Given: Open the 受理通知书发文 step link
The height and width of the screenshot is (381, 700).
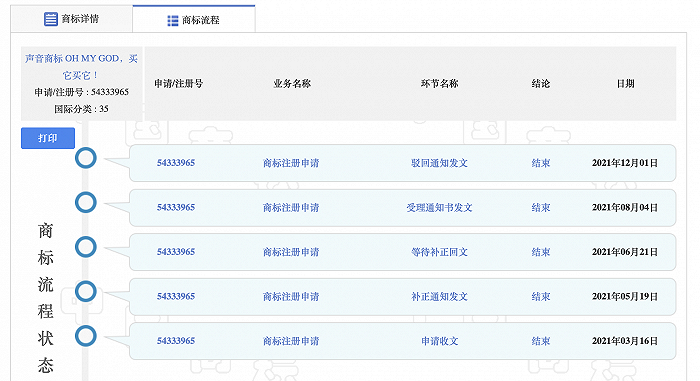Looking at the screenshot, I should (439, 207).
